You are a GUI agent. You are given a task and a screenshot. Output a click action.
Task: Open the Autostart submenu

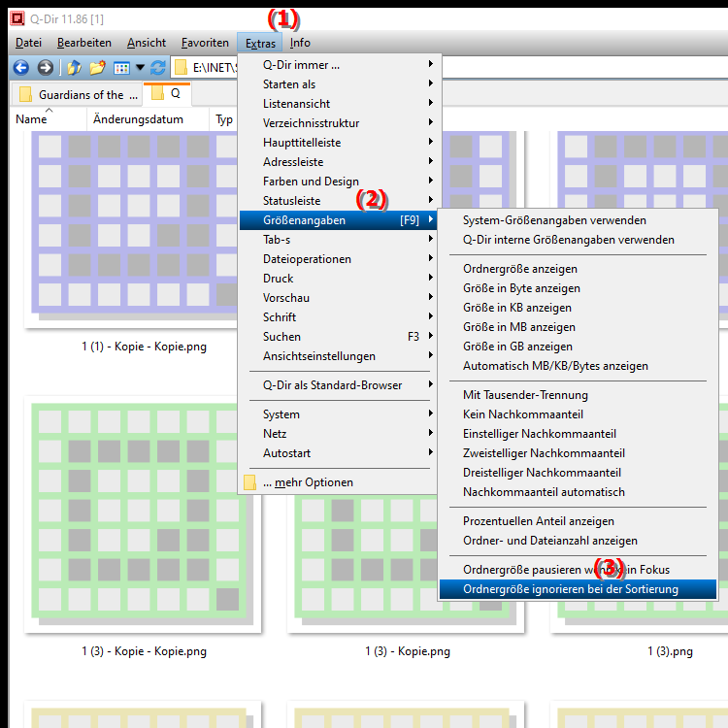pos(338,453)
